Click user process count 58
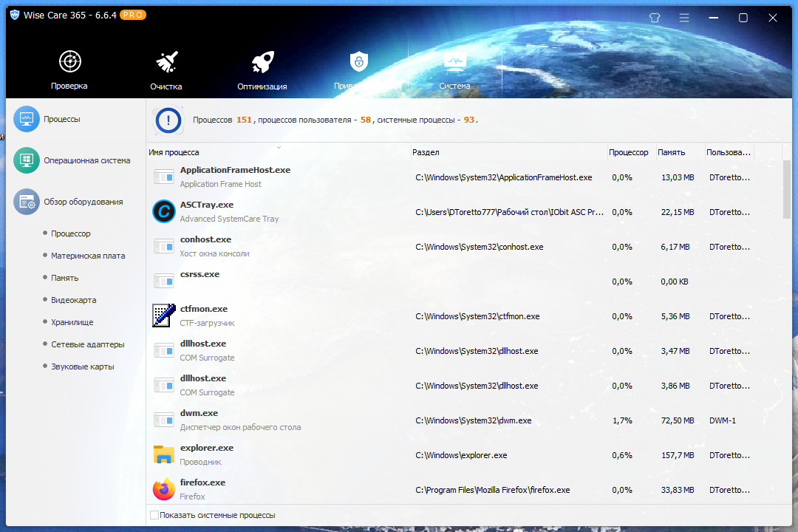 (x=366, y=120)
